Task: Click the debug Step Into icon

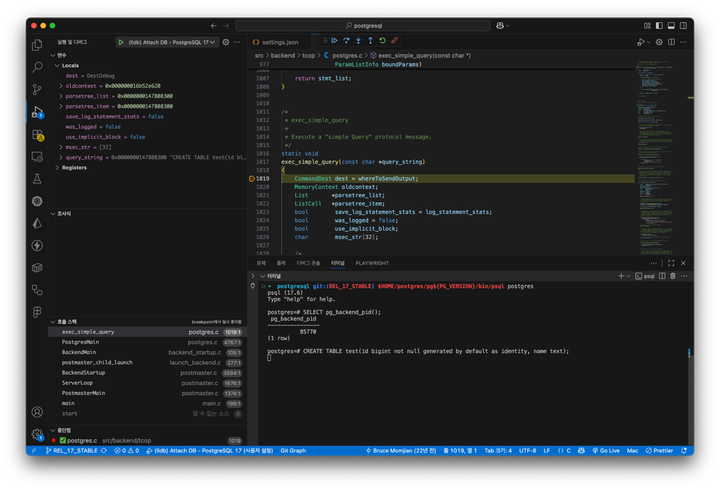Action: 358,41
